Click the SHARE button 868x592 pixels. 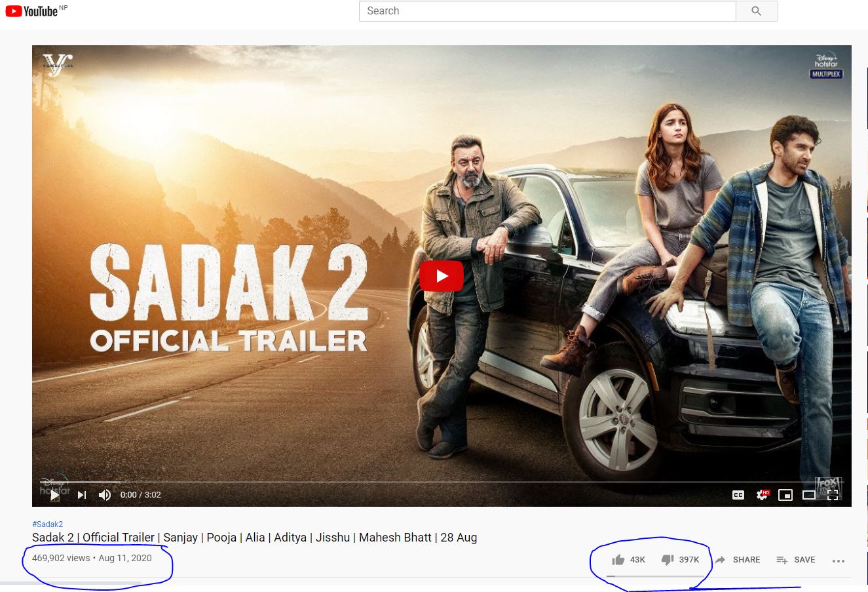tap(738, 560)
